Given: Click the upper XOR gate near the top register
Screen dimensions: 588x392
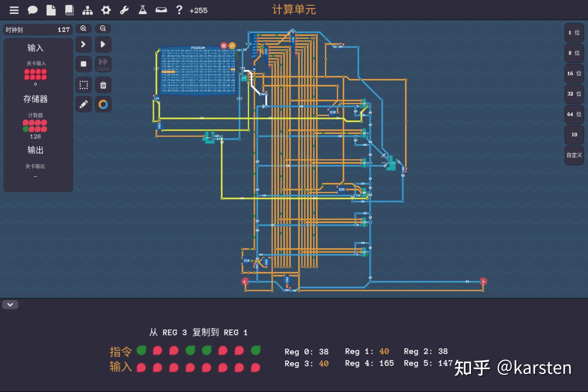Looking at the screenshot, I should (332, 112).
